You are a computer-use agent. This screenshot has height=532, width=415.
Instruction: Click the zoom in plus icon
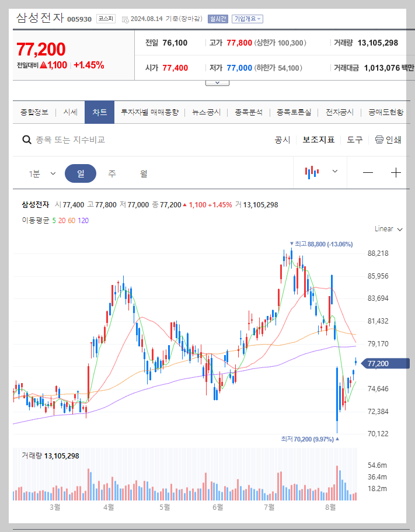pos(396,172)
